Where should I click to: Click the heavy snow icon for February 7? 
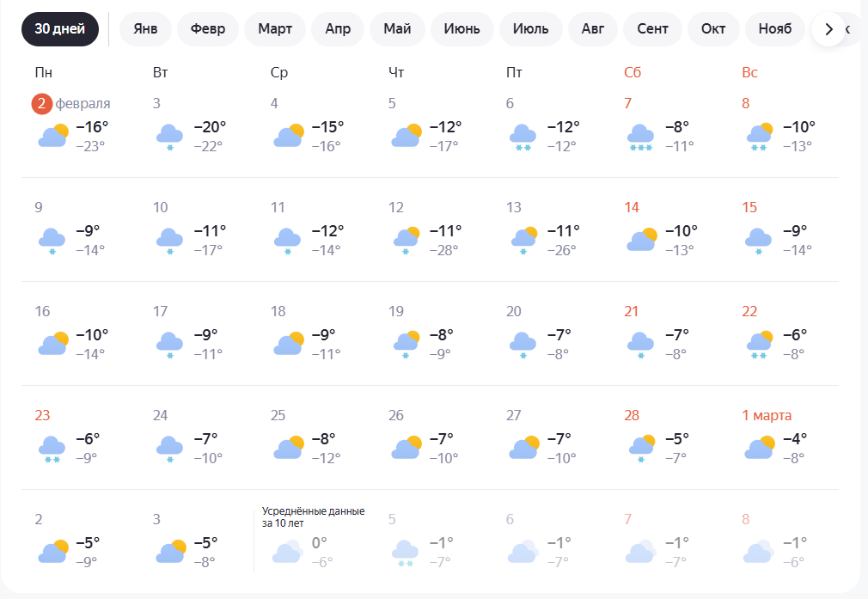pos(640,137)
